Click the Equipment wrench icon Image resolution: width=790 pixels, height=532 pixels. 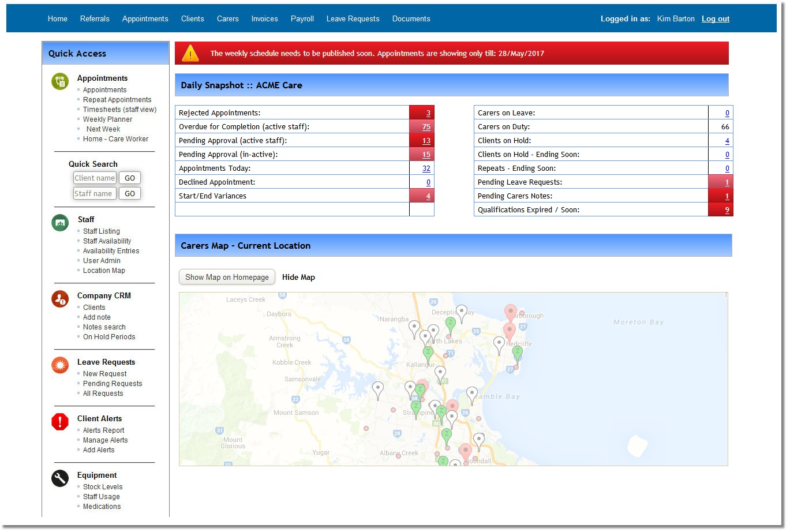[60, 478]
